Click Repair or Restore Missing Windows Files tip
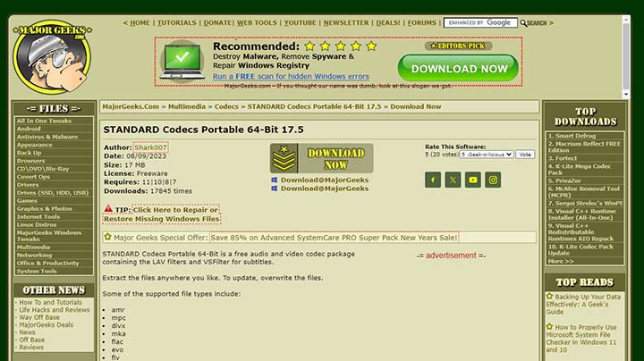The image size is (644, 361). (162, 214)
